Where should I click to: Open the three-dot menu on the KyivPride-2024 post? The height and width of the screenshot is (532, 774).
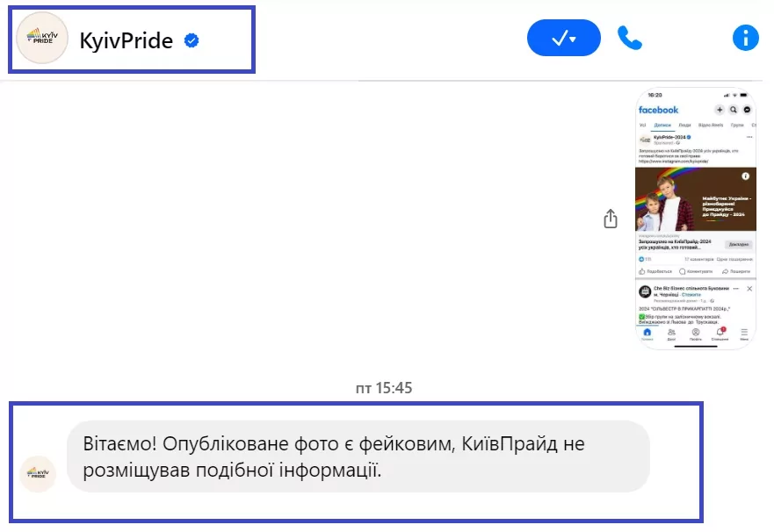click(x=749, y=138)
